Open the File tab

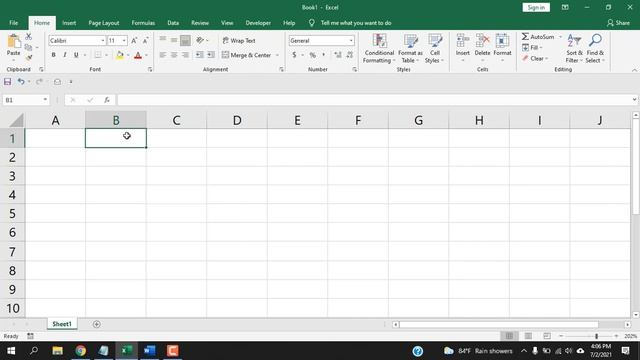click(13, 23)
